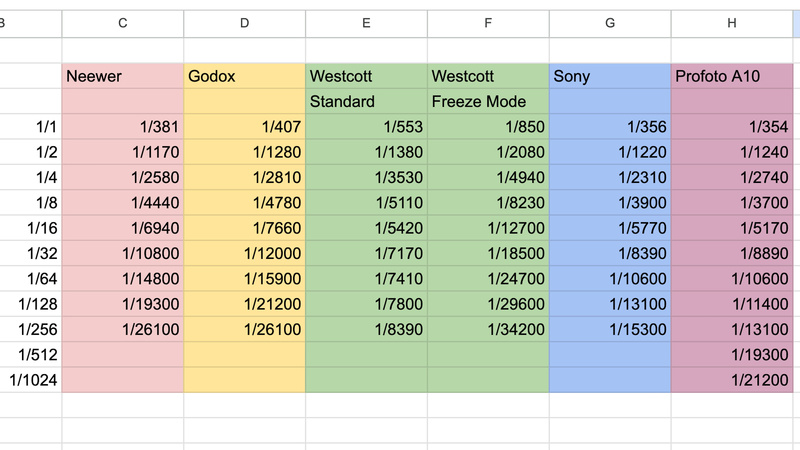Select the Sony cell showing 1/15300
Image resolution: width=800 pixels, height=450 pixels.
click(610, 329)
